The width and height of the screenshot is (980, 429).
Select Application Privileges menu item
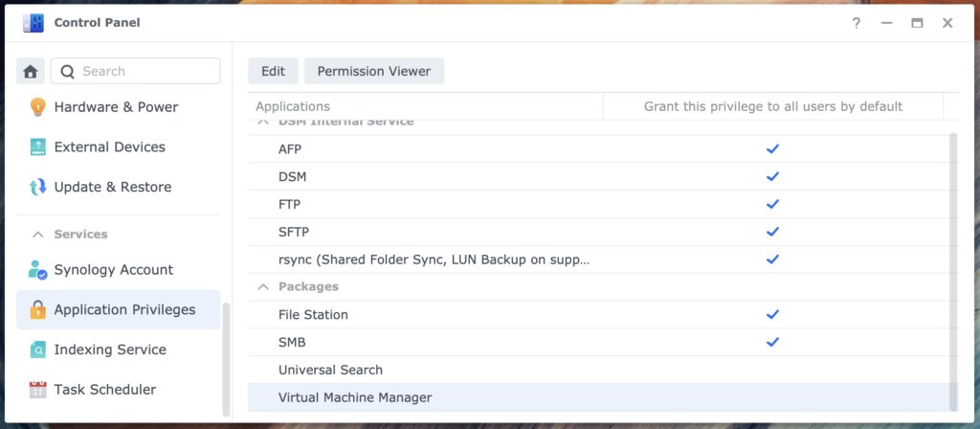tap(118, 309)
